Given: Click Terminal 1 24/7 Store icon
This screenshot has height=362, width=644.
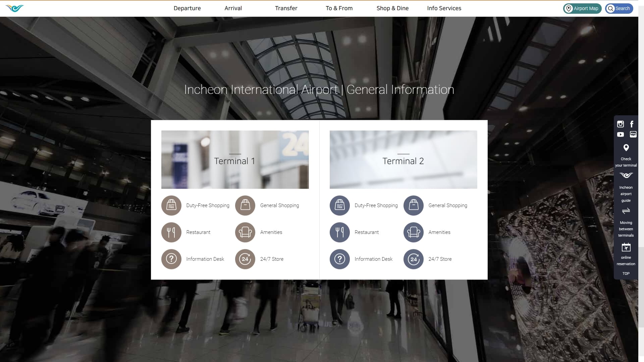Looking at the screenshot, I should click(245, 259).
